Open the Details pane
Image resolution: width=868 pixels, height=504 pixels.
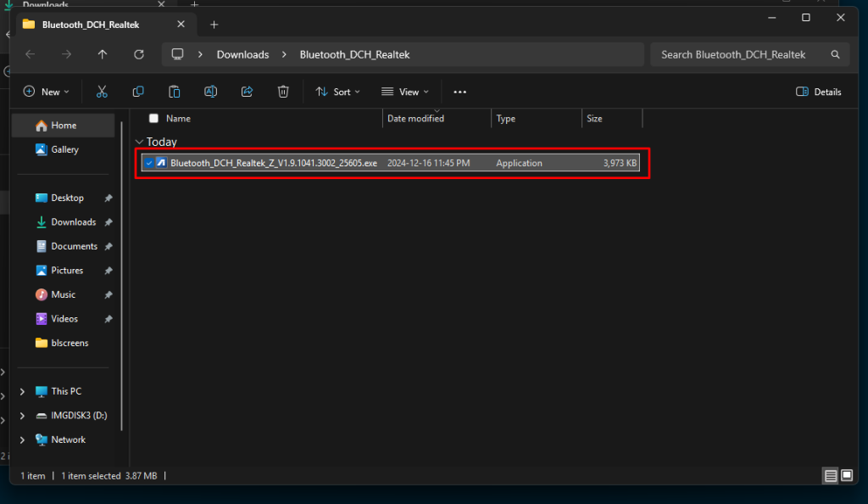(x=817, y=91)
